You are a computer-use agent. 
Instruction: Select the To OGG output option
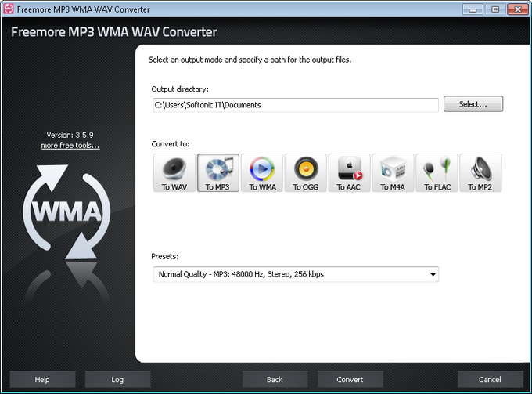tap(306, 173)
